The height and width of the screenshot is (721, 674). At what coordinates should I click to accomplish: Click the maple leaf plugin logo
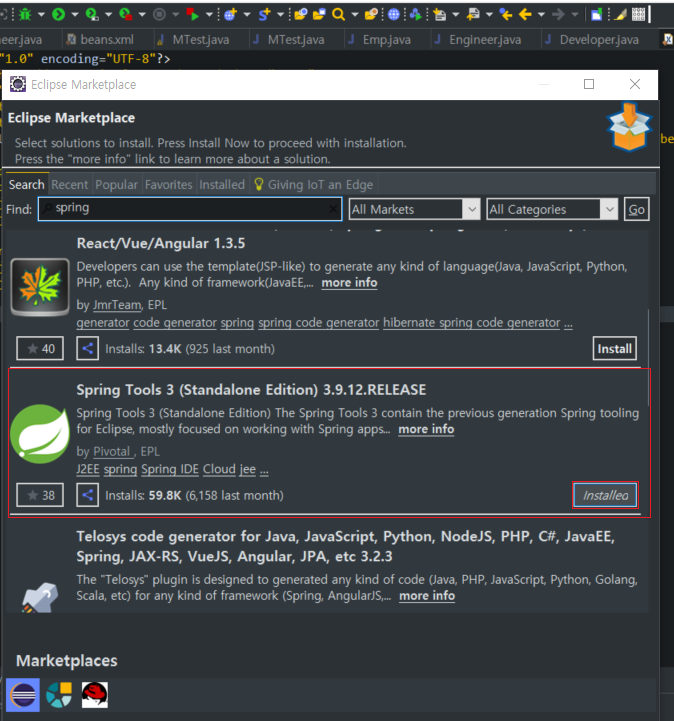pos(40,287)
